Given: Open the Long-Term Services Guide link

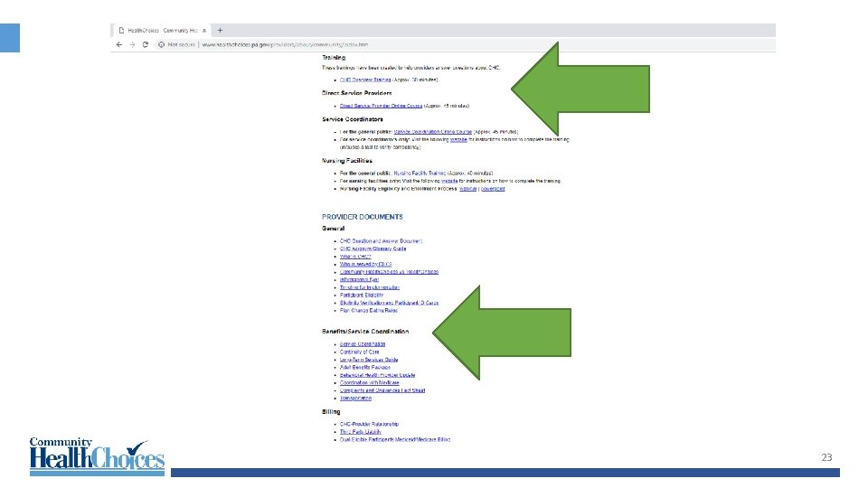Looking at the screenshot, I should click(369, 360).
